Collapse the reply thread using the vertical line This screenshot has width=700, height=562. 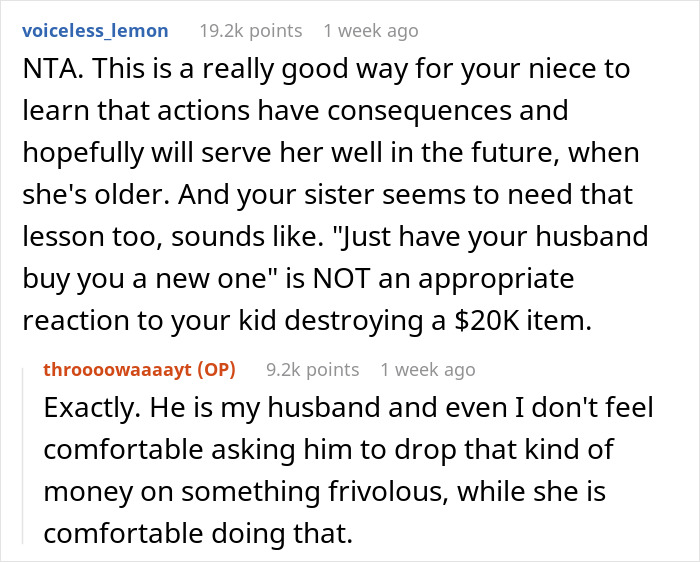pos(23,455)
